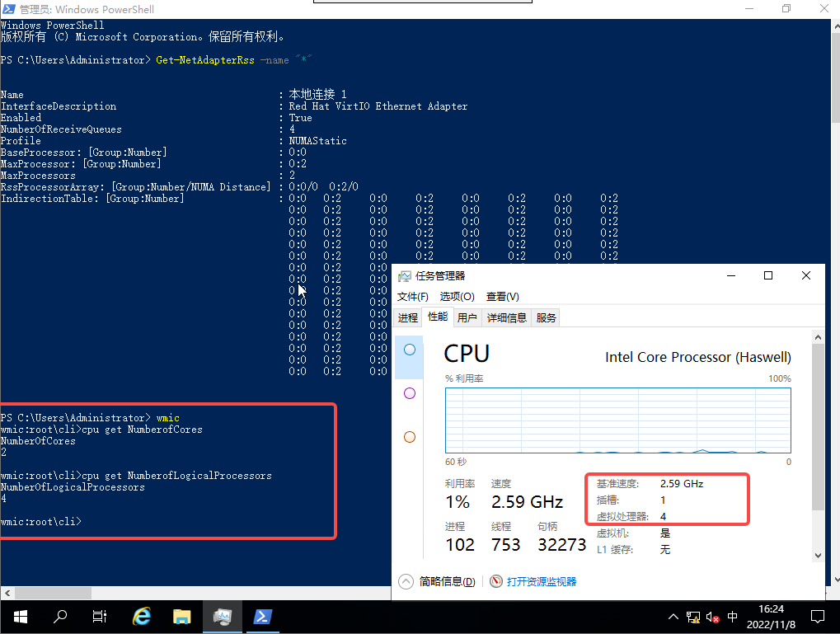The width and height of the screenshot is (840, 634).
Task: Launch Internet Explorer from the taskbar
Action: tap(141, 616)
